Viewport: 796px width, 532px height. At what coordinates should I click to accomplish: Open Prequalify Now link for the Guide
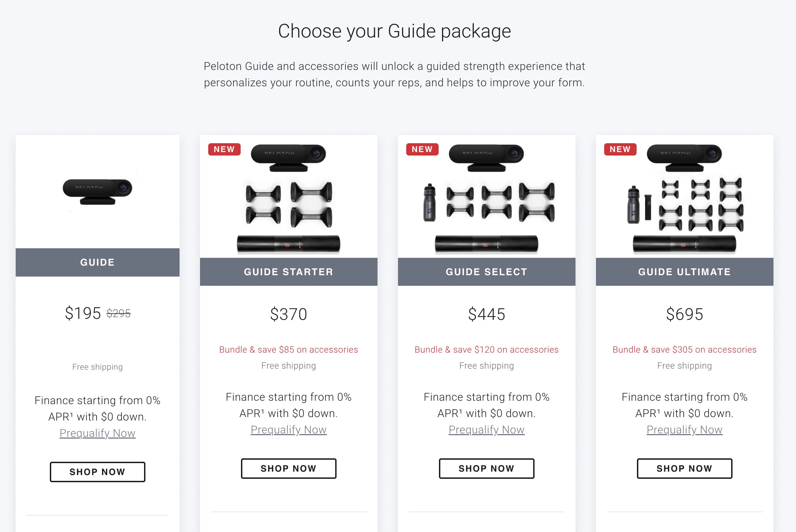tap(97, 432)
